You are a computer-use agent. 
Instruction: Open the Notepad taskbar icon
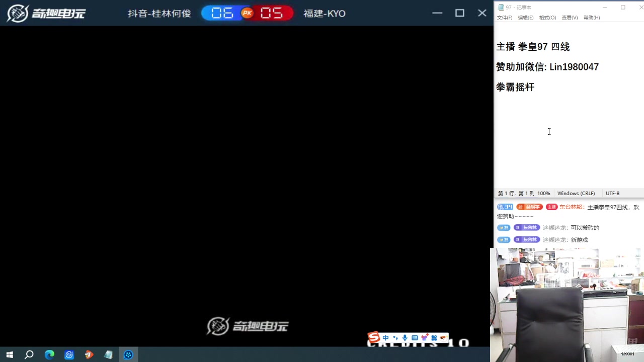point(109,355)
